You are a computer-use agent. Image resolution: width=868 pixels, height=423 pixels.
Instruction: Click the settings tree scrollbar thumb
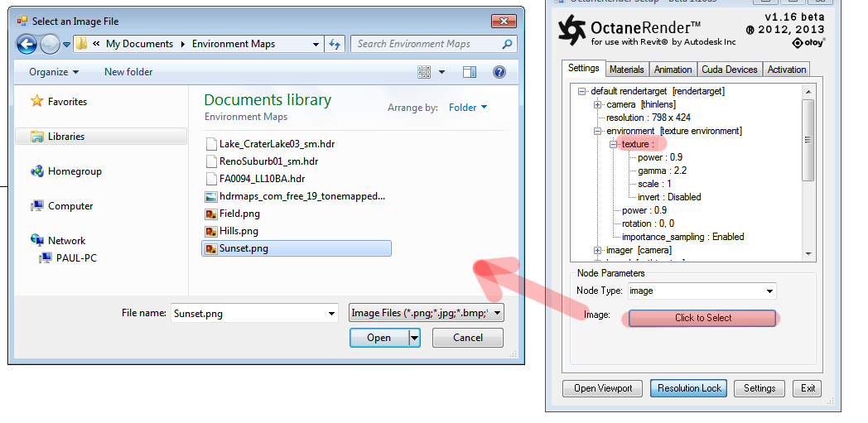(808, 140)
